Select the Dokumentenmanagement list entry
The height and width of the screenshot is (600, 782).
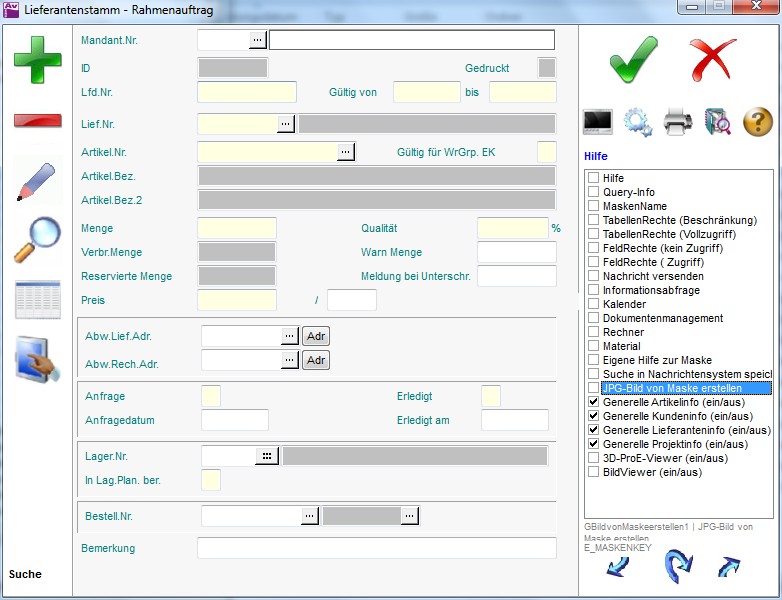(662, 318)
